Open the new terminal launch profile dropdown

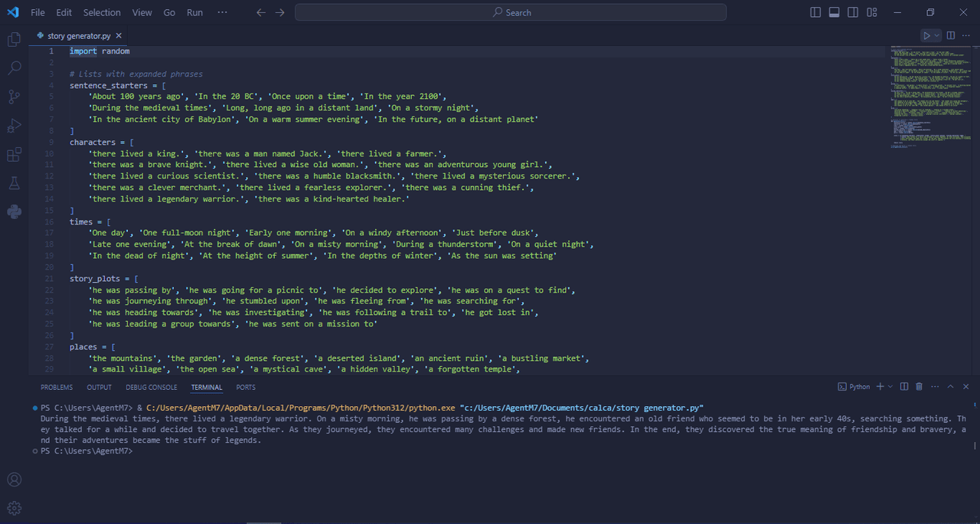(x=890, y=387)
